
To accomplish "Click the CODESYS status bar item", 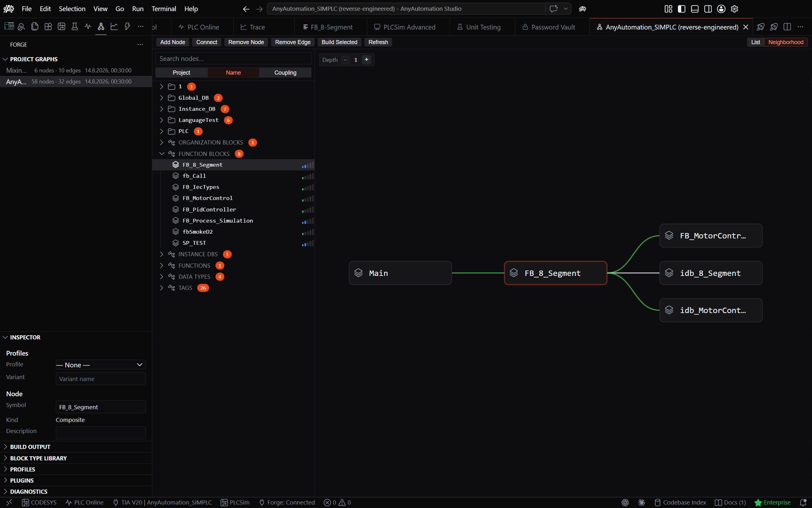I will [39, 502].
